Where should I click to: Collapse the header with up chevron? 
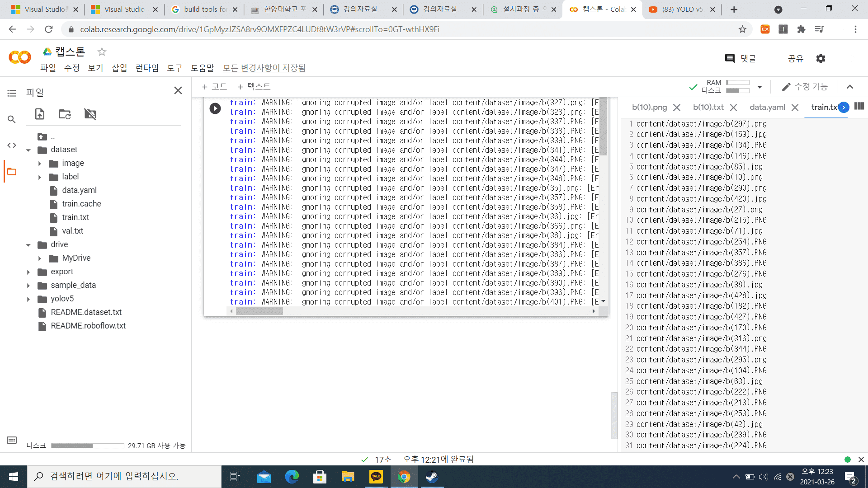click(x=850, y=87)
